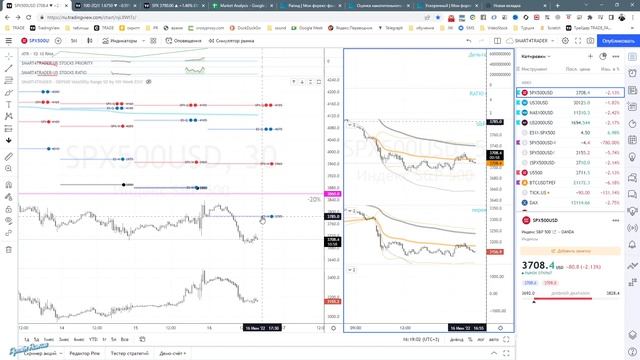Enter fullscreen mode from top toolbar
The image size is (640, 360).
pyautogui.click(x=578, y=41)
